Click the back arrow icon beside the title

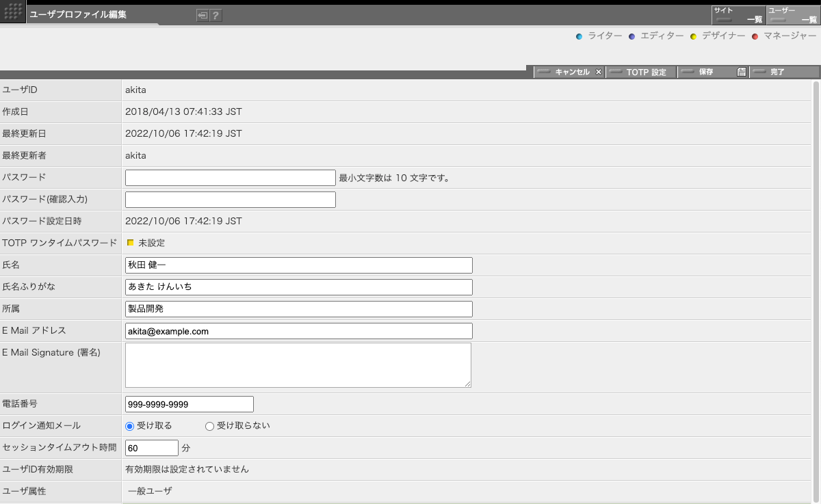click(202, 16)
